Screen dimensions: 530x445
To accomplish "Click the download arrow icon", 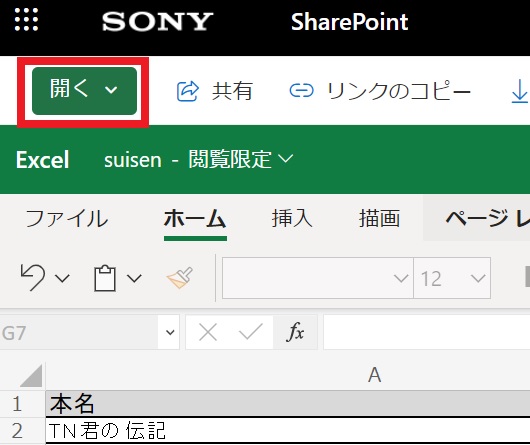I will (520, 91).
